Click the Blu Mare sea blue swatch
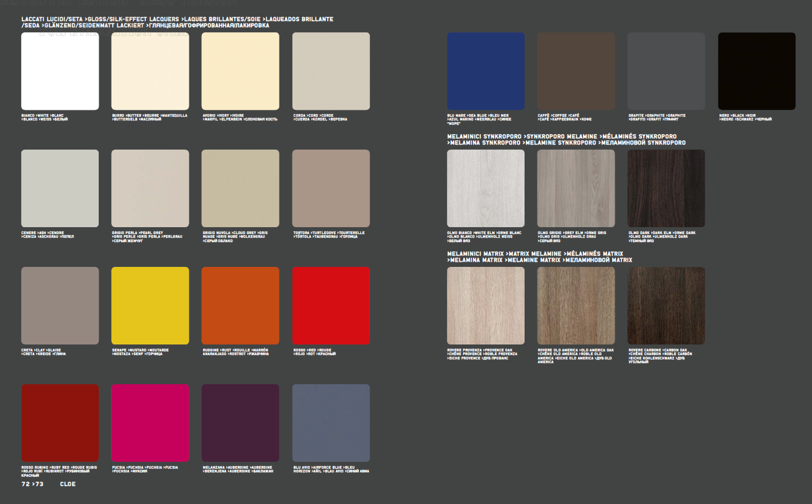 (485, 71)
